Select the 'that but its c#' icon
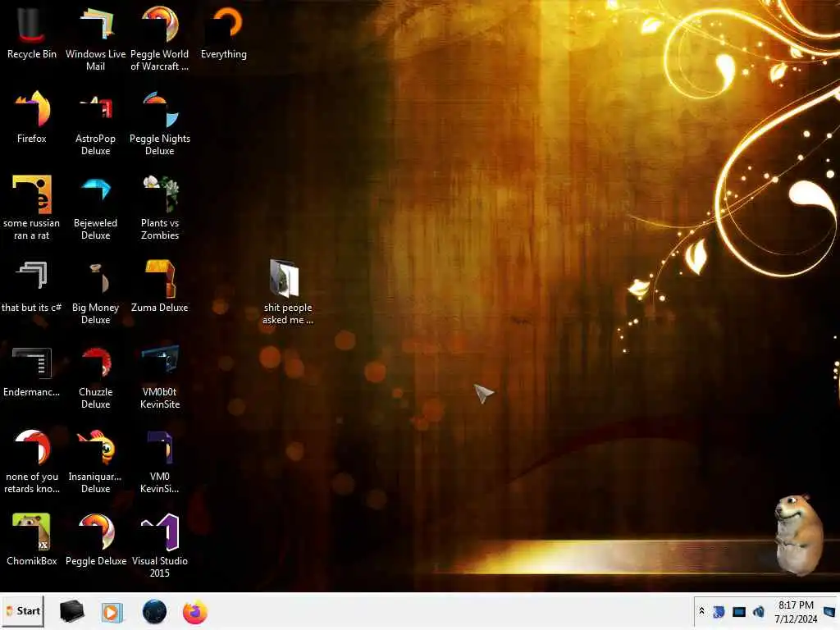 [32, 287]
